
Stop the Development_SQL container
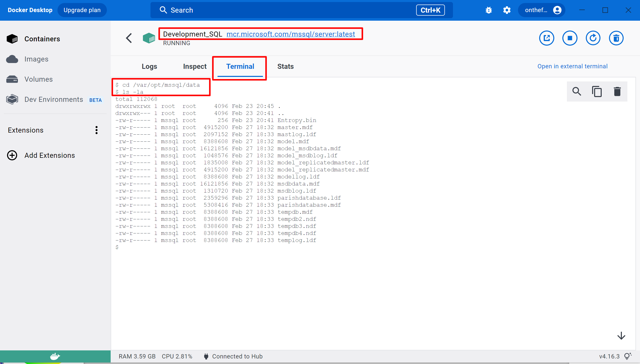[570, 38]
